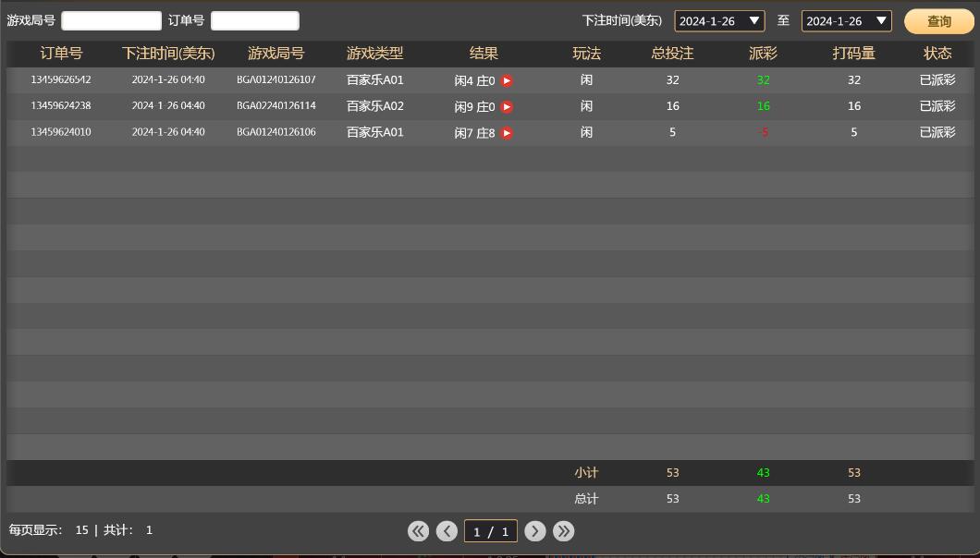Click game round BGA01240126106
The image size is (980, 558).
pos(276,132)
